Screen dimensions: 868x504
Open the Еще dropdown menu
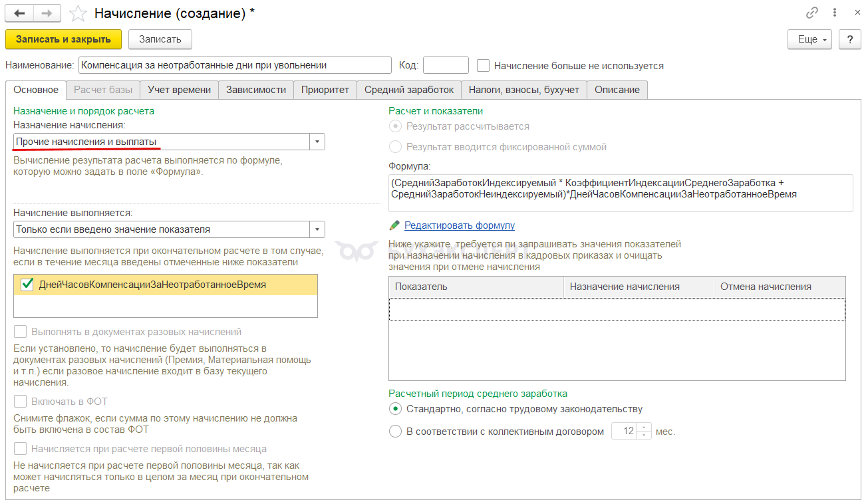click(810, 39)
